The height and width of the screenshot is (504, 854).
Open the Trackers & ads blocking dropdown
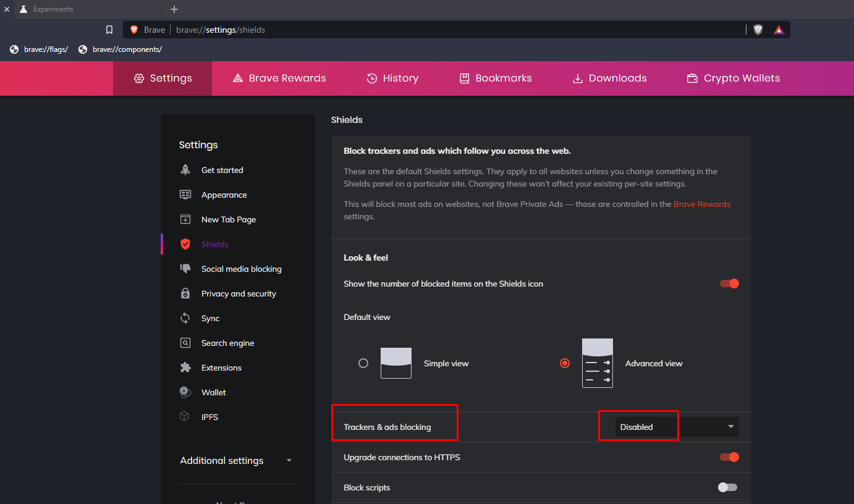(x=677, y=427)
